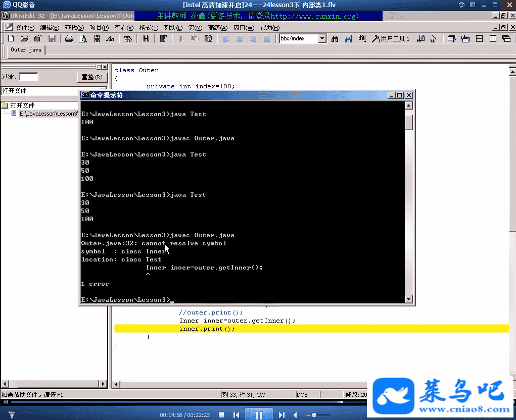Image resolution: width=516 pixels, height=420 pixels.
Task: Click the 重整(R) button
Action: point(92,77)
